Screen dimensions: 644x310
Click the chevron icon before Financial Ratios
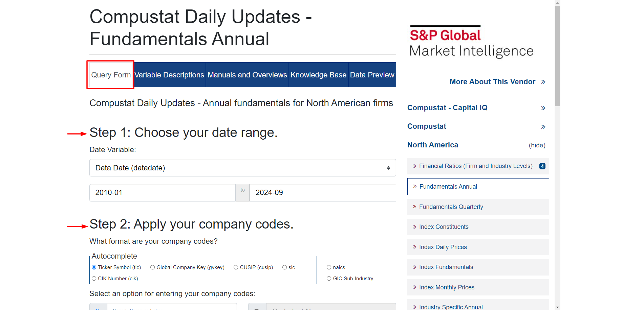414,166
